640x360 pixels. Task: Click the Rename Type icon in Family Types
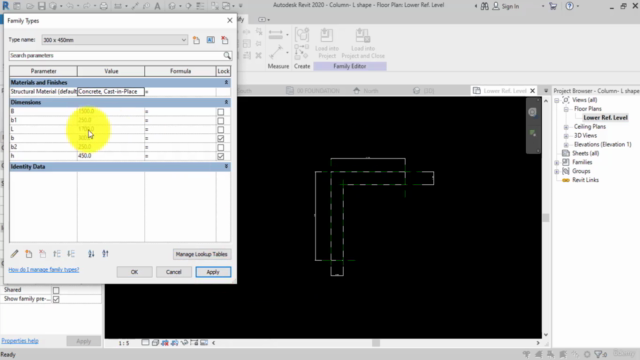coord(211,40)
